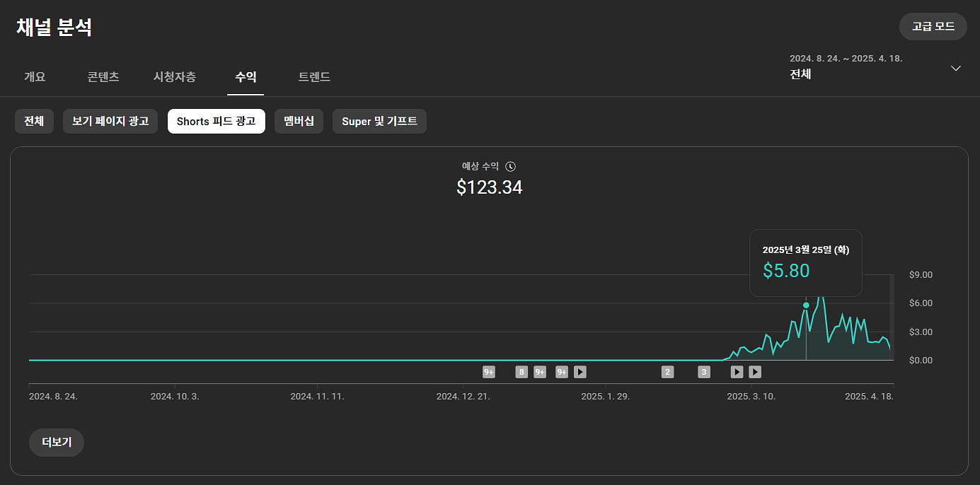Image resolution: width=980 pixels, height=485 pixels.
Task: Click the video marker labeled 3
Action: point(704,372)
